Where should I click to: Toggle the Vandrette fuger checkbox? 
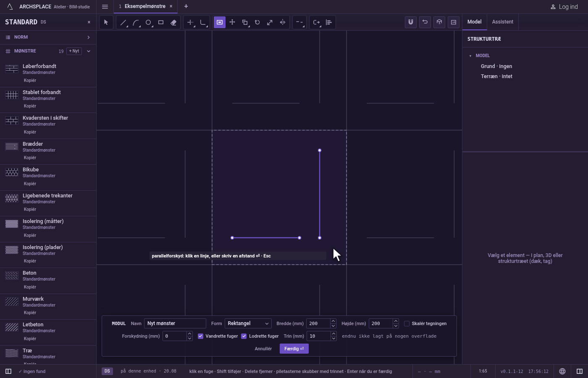200,336
